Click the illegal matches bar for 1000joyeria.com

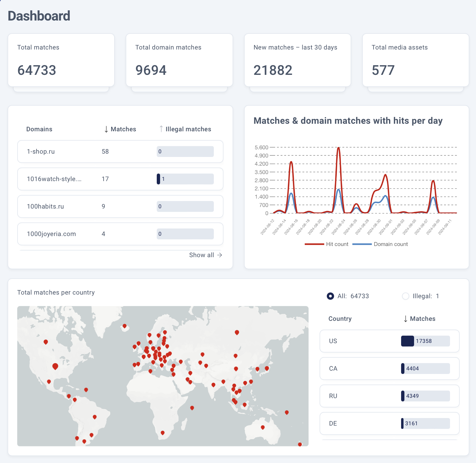[x=185, y=234]
